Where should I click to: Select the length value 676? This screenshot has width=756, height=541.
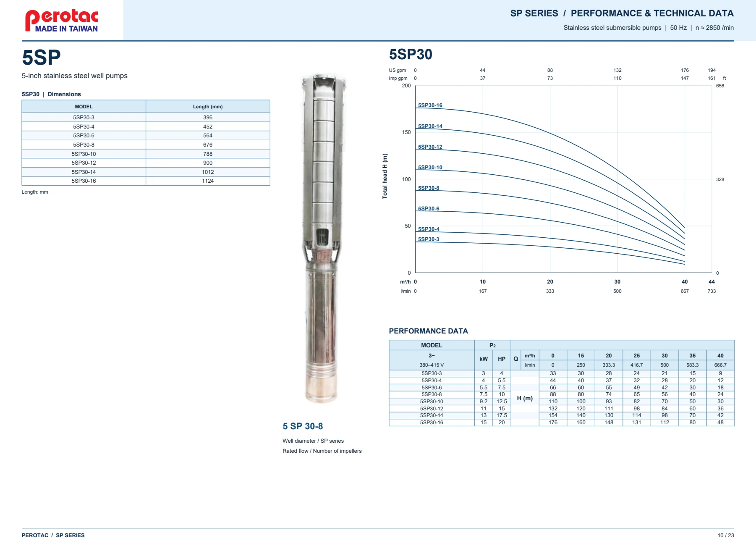click(208, 145)
